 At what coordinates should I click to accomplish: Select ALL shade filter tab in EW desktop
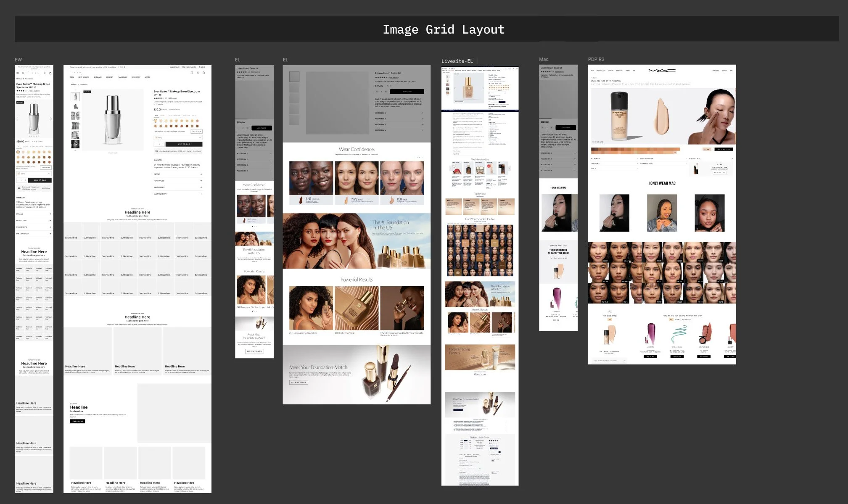click(x=156, y=116)
